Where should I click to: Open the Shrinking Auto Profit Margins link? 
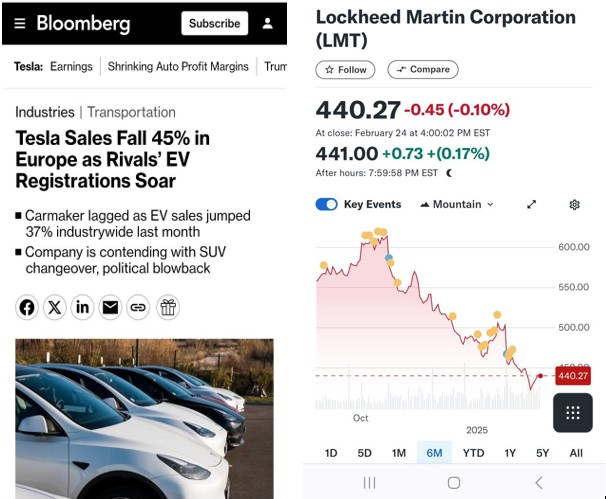[x=178, y=66]
